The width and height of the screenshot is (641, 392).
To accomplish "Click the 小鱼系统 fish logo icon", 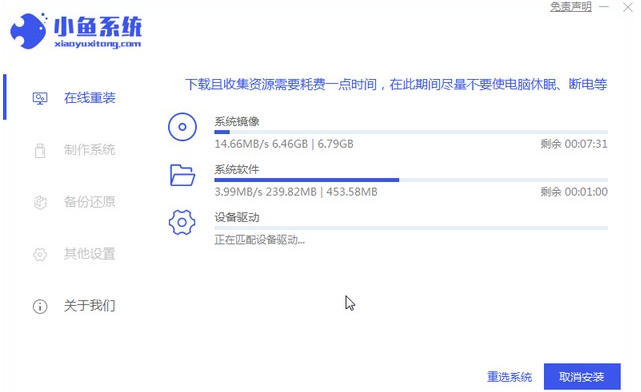I will (x=29, y=31).
